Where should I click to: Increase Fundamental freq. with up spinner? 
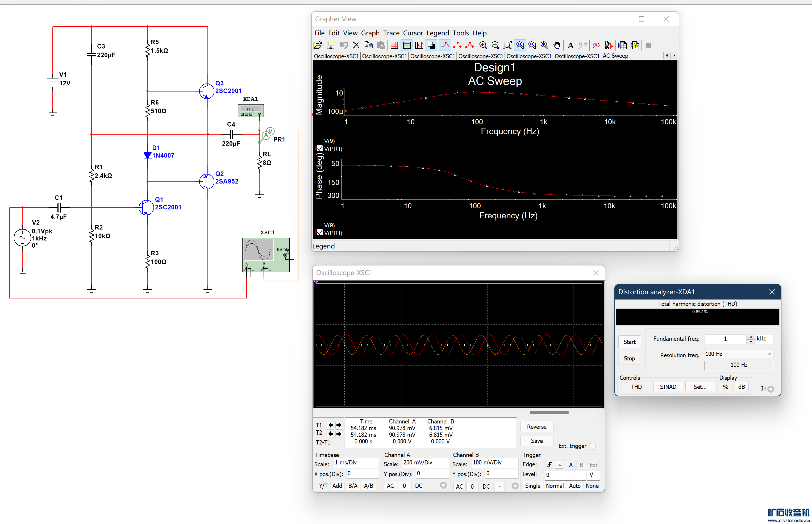751,336
